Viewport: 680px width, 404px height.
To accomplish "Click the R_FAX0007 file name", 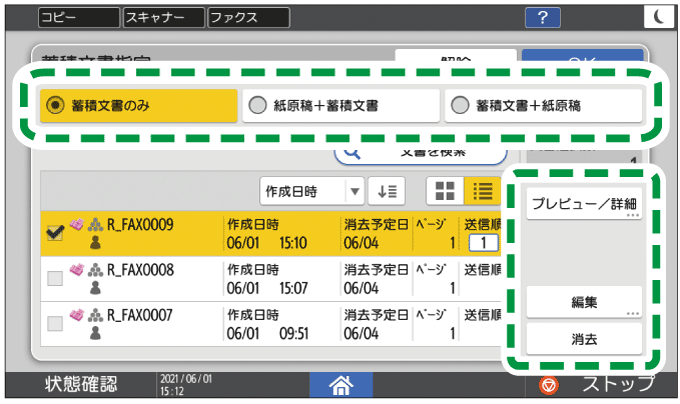I will (140, 315).
